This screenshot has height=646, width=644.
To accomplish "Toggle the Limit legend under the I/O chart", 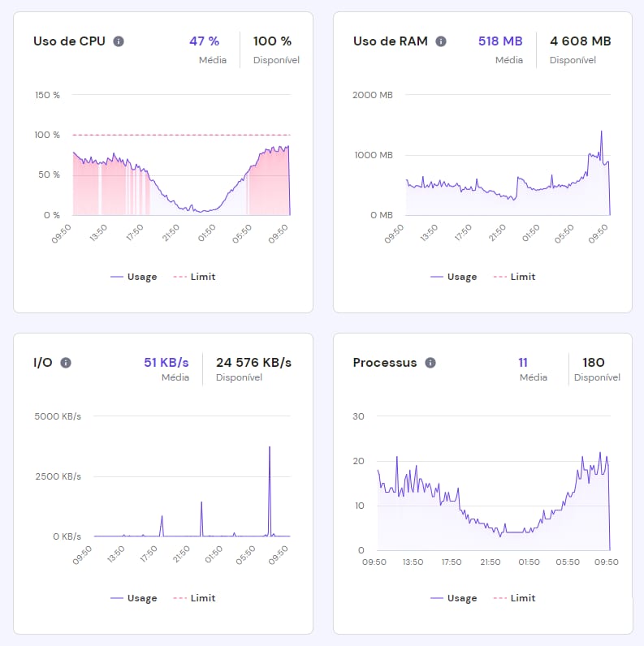I will (194, 598).
